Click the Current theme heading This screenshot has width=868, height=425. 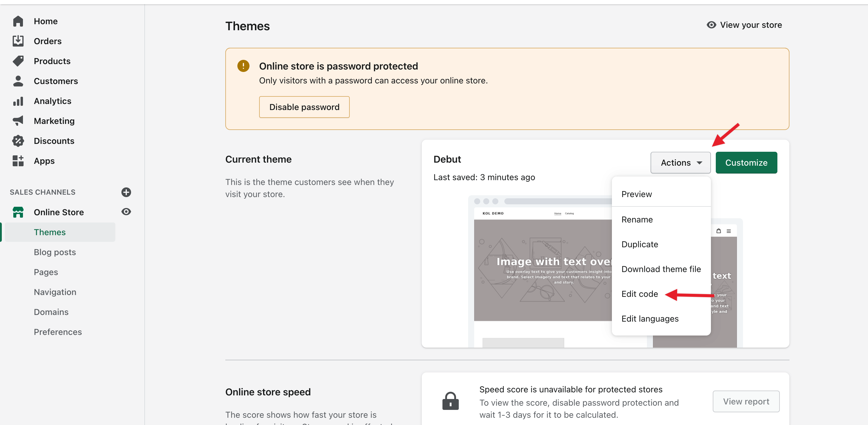tap(259, 159)
